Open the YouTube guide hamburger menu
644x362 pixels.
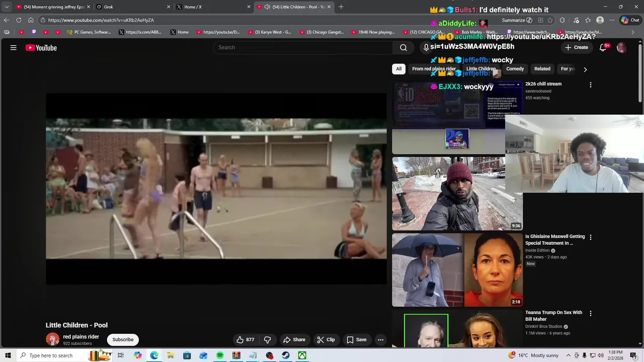(x=14, y=48)
